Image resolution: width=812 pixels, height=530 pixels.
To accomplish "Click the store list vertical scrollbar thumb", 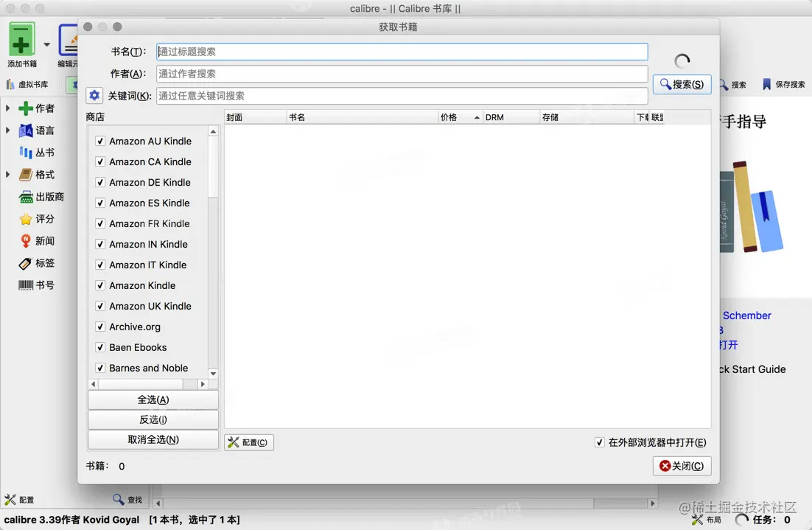I will pos(213,167).
